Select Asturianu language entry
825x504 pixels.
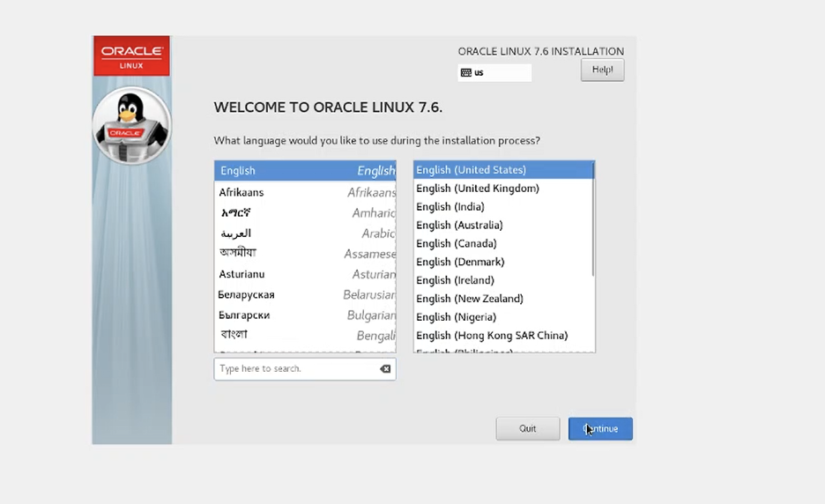pos(304,274)
